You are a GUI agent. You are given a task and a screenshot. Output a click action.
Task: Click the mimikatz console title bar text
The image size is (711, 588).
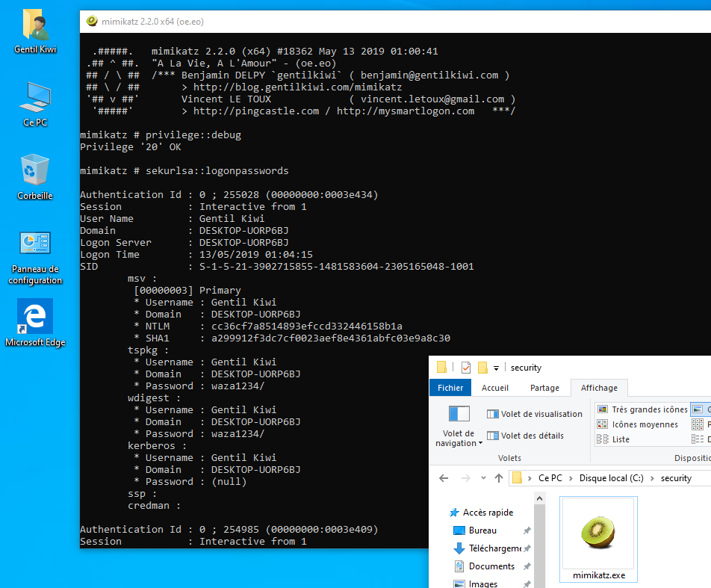(152, 22)
